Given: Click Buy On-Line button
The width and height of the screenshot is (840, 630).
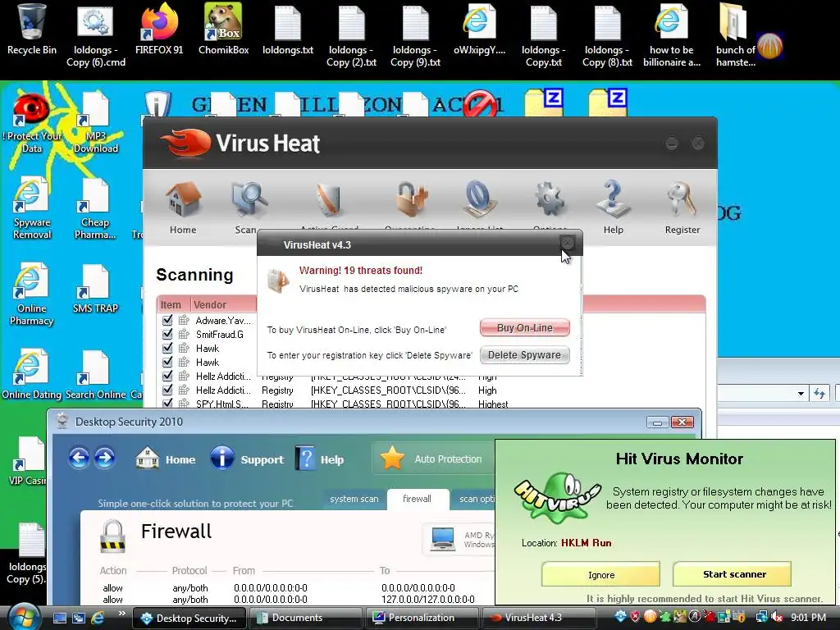Looking at the screenshot, I should pos(524,328).
